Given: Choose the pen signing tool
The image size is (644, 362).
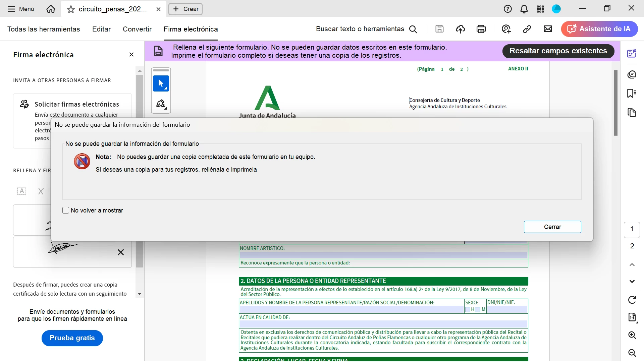Looking at the screenshot, I should click(161, 104).
